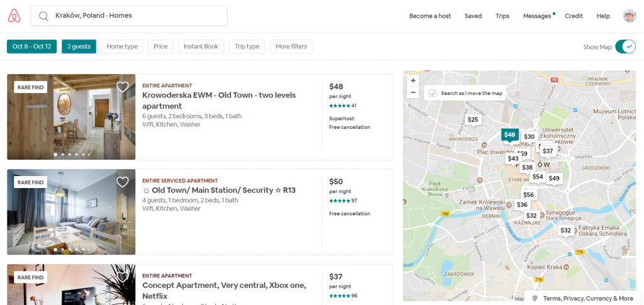Click the $32 marker near Fabryka Emalia
This screenshot has height=305, width=644.
pos(566,230)
